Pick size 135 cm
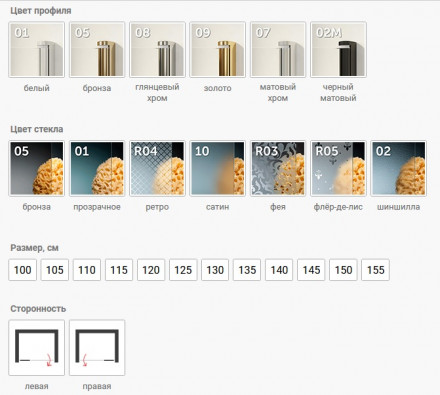 pos(247,270)
